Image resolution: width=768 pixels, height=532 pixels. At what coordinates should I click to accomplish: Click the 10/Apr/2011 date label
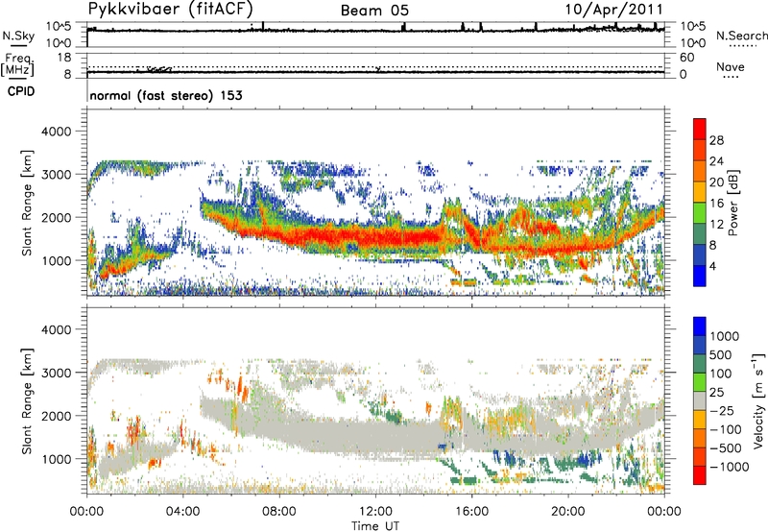click(613, 10)
